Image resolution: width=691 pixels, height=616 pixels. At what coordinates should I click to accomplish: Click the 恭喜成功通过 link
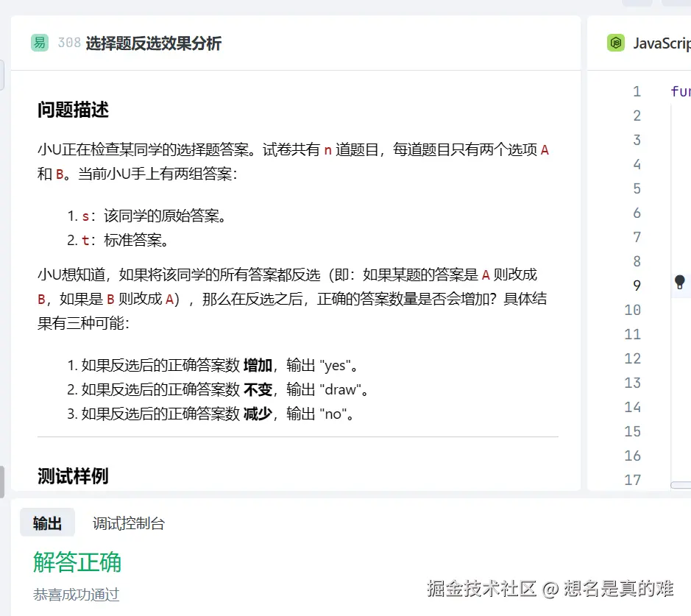[75, 595]
